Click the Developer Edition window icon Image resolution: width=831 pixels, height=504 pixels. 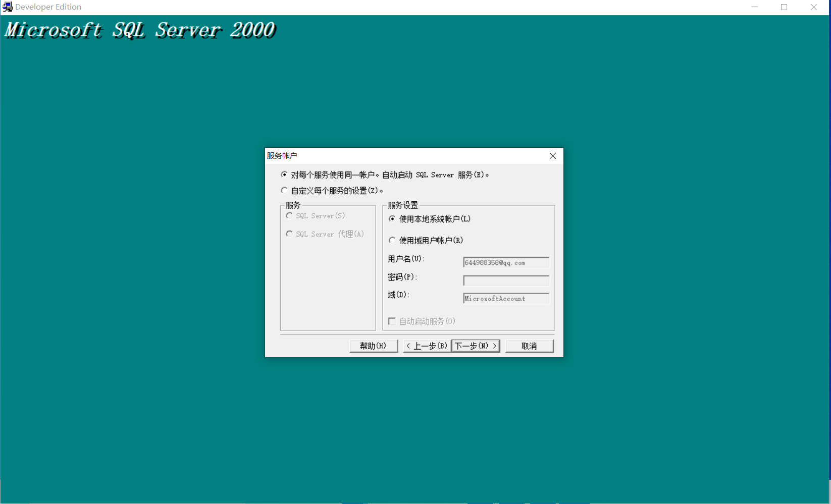[x=7, y=7]
